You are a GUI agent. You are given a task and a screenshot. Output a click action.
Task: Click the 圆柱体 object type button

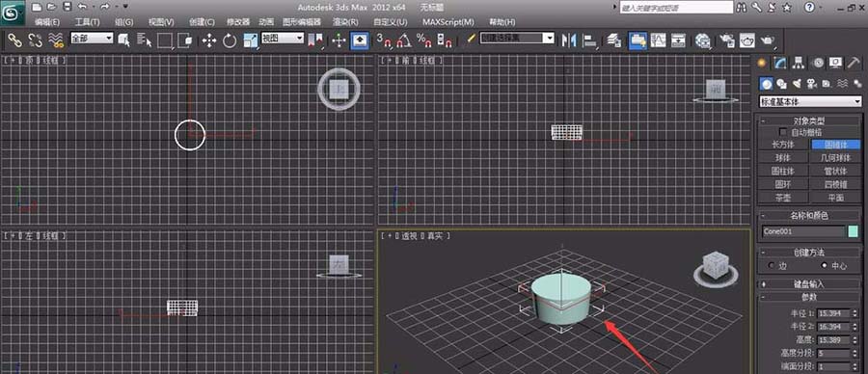(x=783, y=171)
